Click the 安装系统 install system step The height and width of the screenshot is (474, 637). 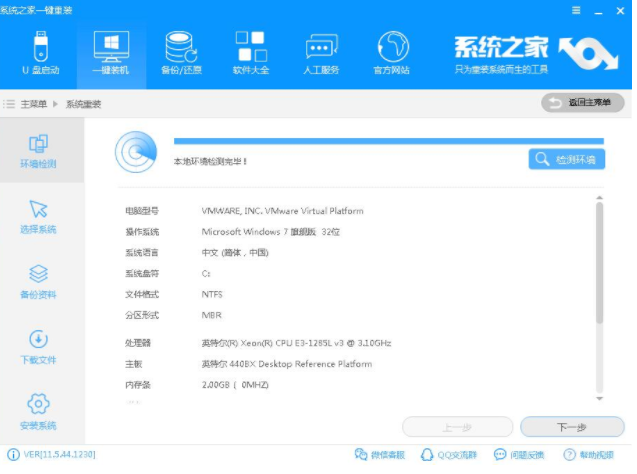tap(39, 411)
